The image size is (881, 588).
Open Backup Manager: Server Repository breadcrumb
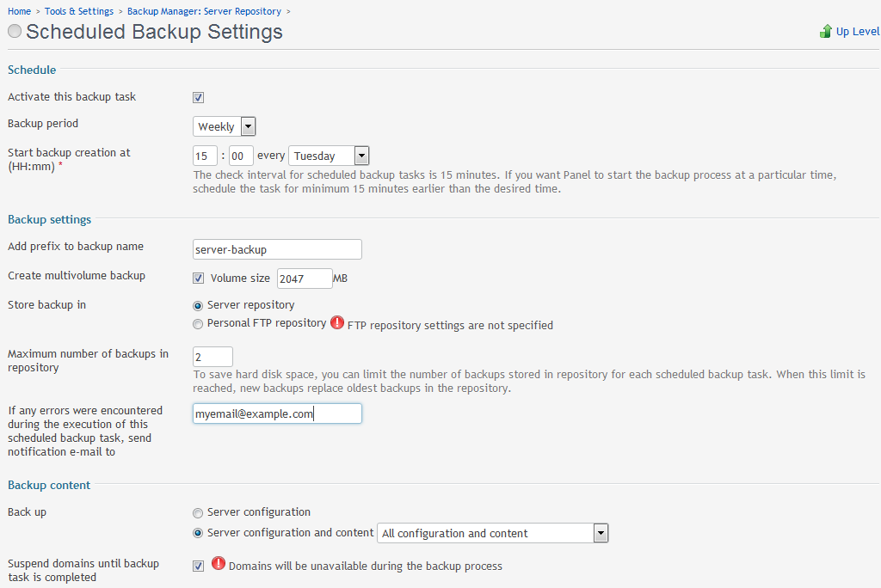(x=204, y=11)
